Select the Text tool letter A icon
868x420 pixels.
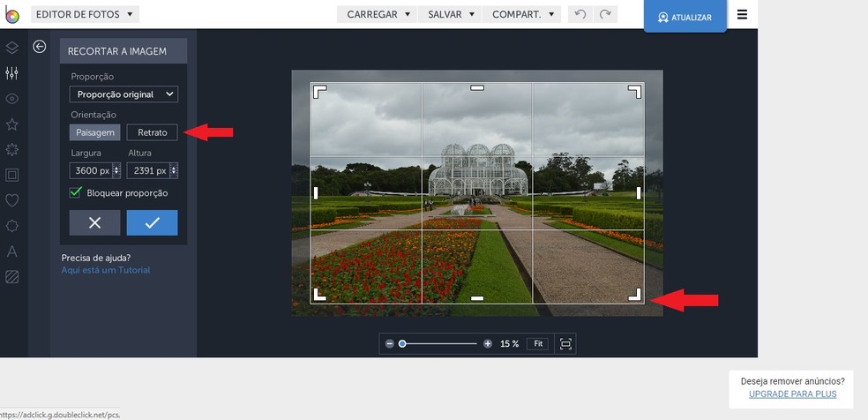click(x=12, y=251)
